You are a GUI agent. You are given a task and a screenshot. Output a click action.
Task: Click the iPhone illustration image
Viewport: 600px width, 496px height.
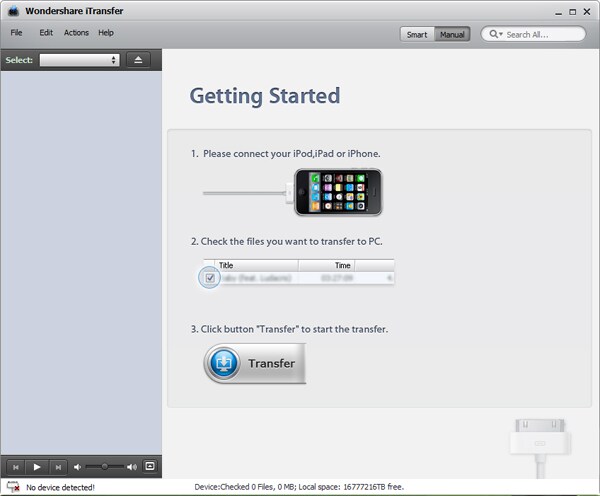point(338,192)
